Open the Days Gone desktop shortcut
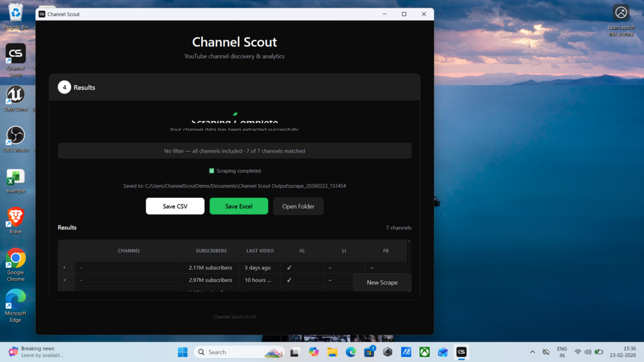The width and height of the screenshot is (644, 362). (x=15, y=99)
